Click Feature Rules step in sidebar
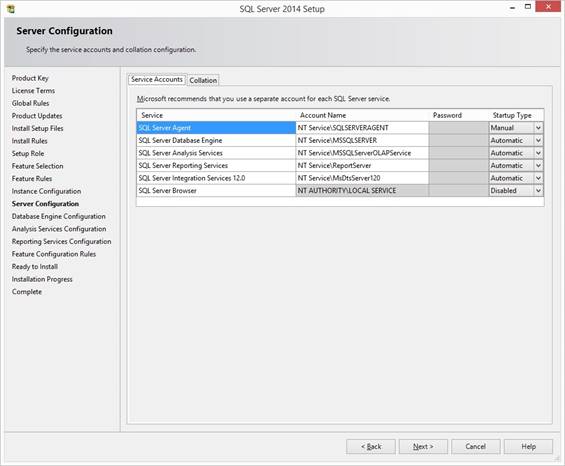565x466 pixels. coord(32,179)
